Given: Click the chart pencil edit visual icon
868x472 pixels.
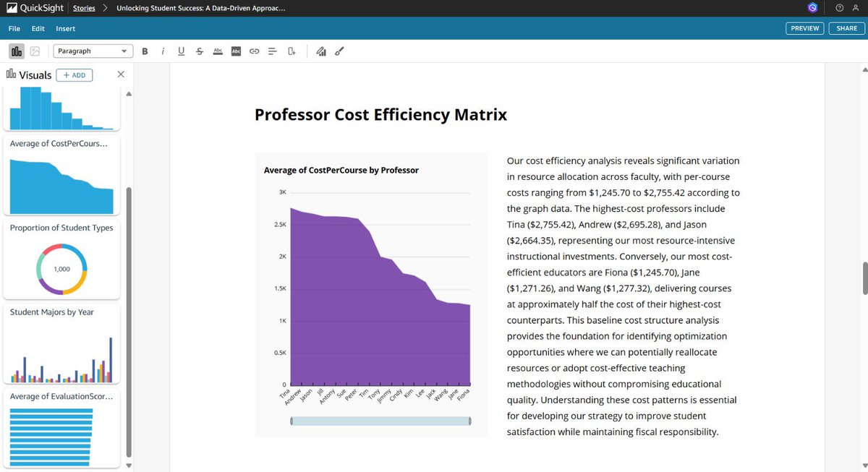Looking at the screenshot, I should [x=321, y=51].
